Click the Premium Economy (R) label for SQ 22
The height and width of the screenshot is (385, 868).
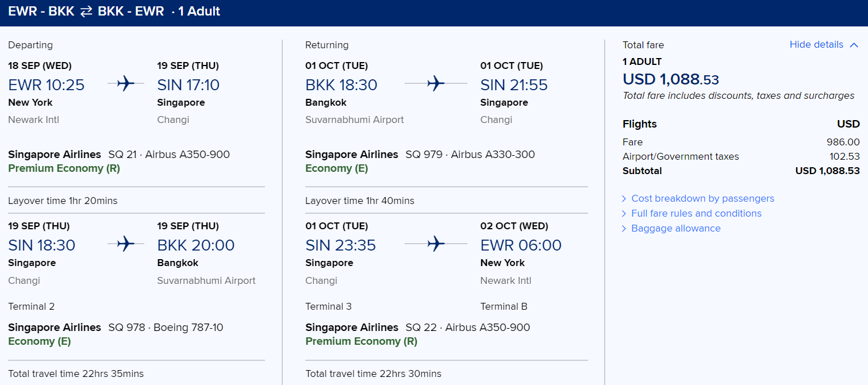tap(361, 341)
